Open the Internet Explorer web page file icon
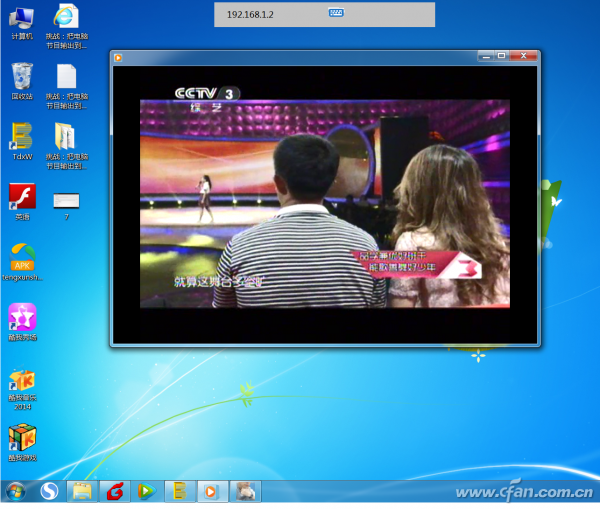This screenshot has width=600, height=509. tap(67, 26)
